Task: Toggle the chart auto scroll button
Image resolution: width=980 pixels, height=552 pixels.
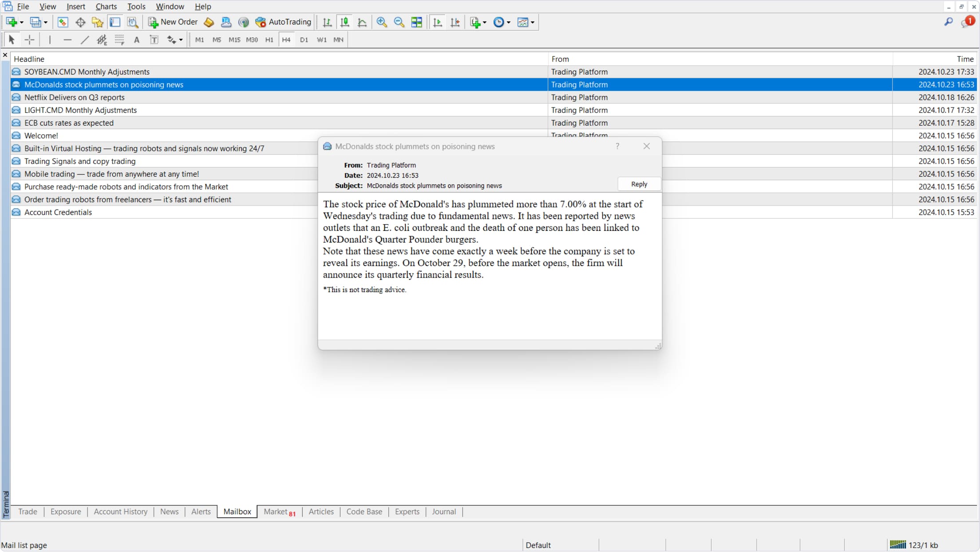Action: click(437, 22)
